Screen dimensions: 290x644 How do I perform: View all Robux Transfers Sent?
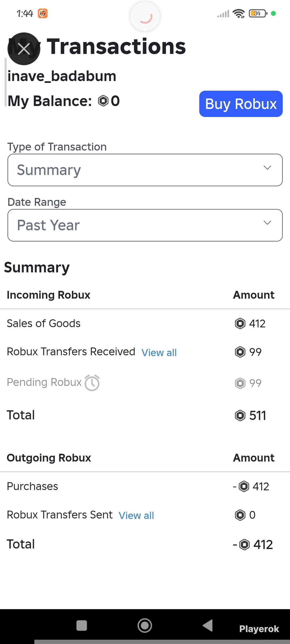(136, 515)
